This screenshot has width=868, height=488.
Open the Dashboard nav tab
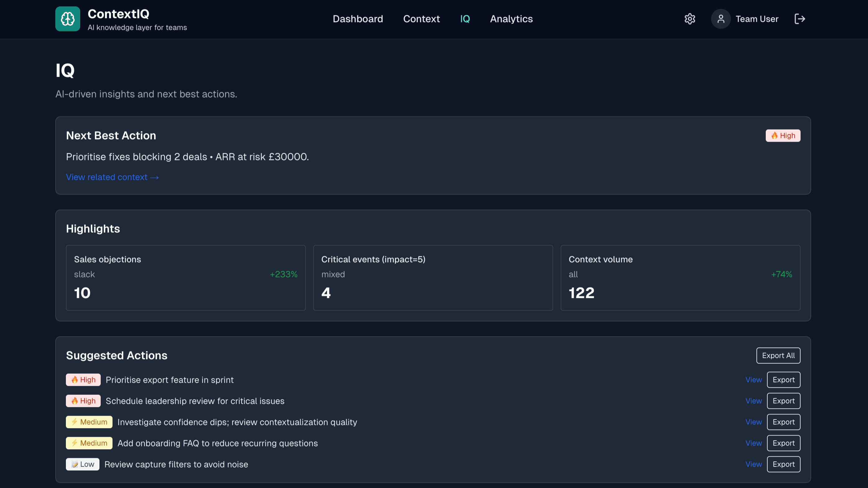(x=358, y=19)
